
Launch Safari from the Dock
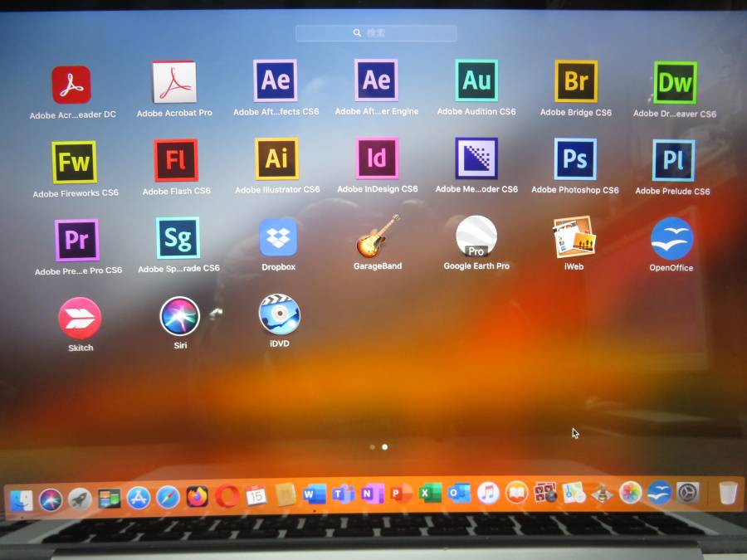[x=168, y=498]
